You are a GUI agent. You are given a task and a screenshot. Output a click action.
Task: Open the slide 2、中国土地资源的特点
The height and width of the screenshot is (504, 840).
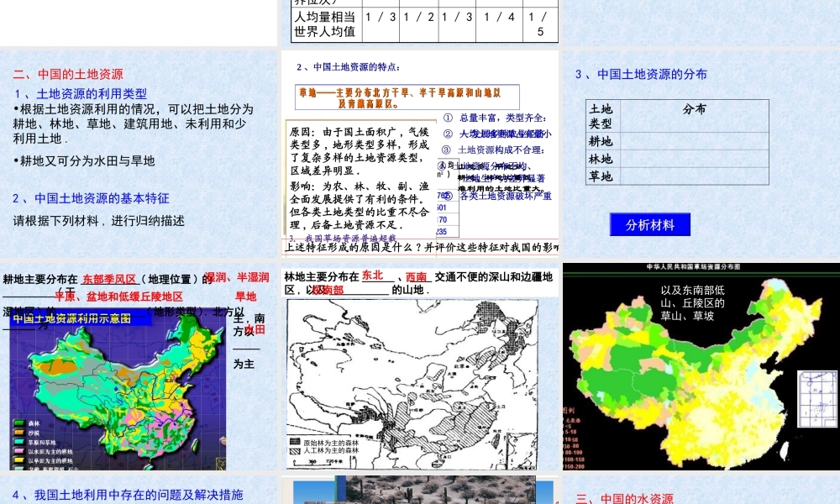[420, 154]
